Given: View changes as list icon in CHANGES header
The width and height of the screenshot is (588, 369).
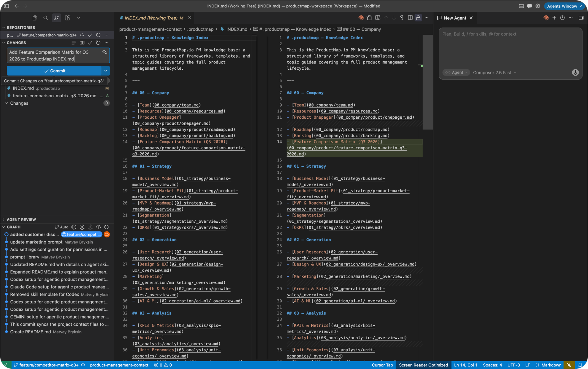Looking at the screenshot, I should coord(74,43).
